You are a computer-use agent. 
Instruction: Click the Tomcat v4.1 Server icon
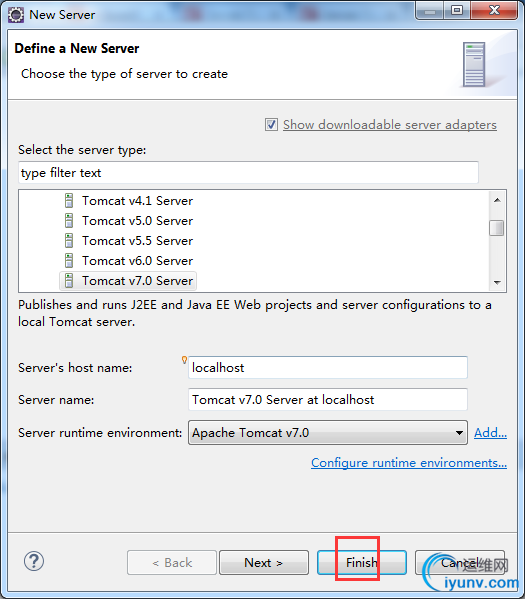click(x=69, y=201)
